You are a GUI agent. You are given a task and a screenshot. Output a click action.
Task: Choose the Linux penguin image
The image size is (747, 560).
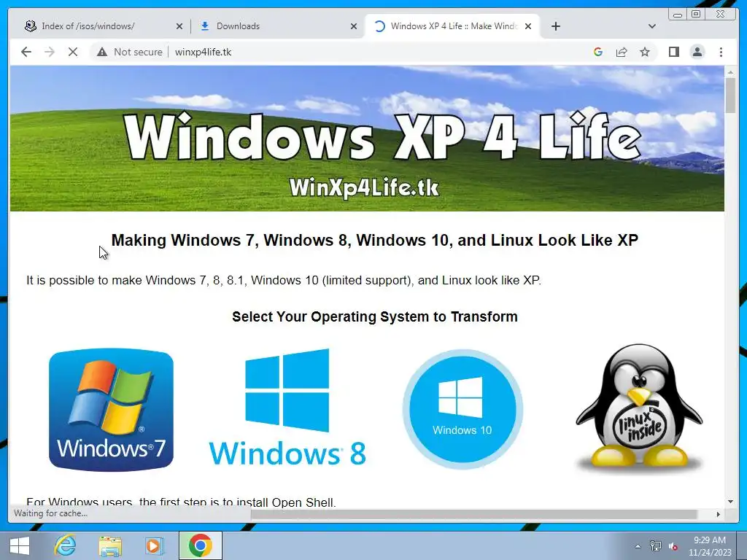639,408
